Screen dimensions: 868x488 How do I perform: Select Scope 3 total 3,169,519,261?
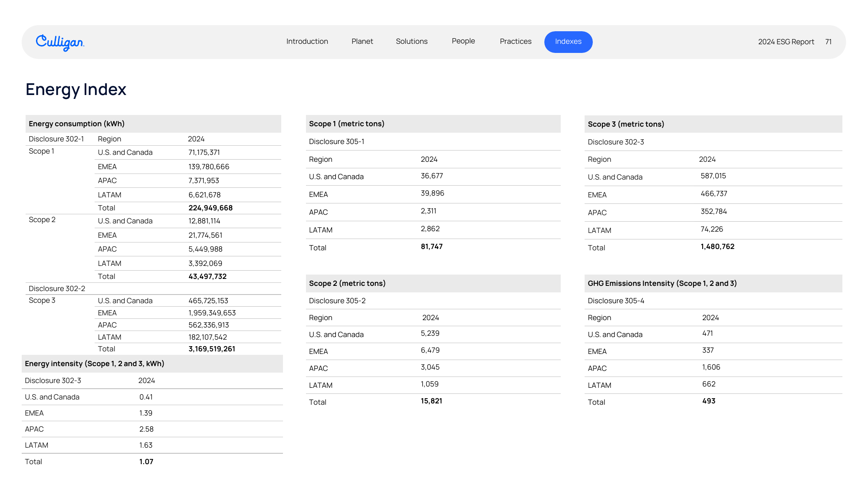pyautogui.click(x=212, y=349)
